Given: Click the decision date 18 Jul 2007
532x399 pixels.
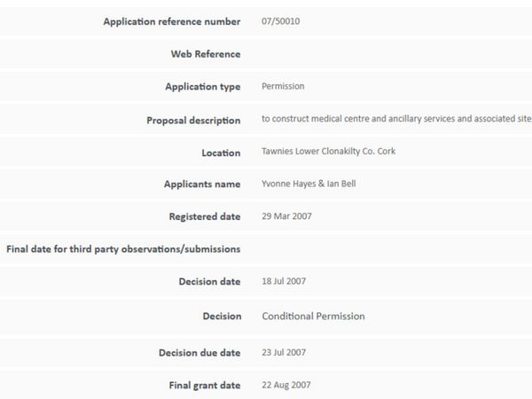Looking at the screenshot, I should pos(284,281).
